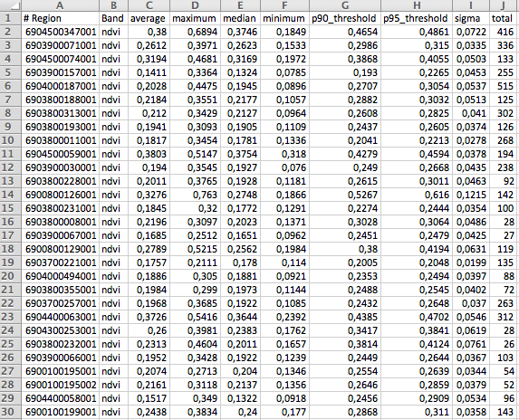Image resolution: width=519 pixels, height=420 pixels.
Task: Click sigma cell 0,1215
Action: (x=471, y=195)
